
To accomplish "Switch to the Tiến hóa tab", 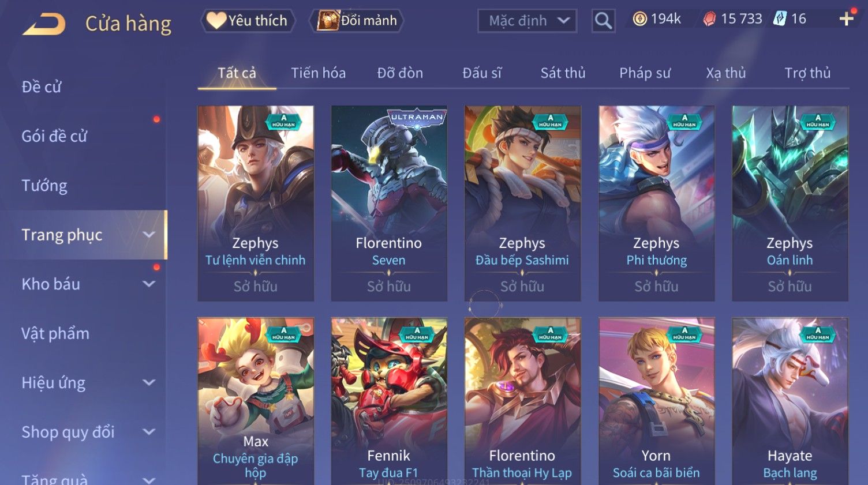I will tap(318, 73).
